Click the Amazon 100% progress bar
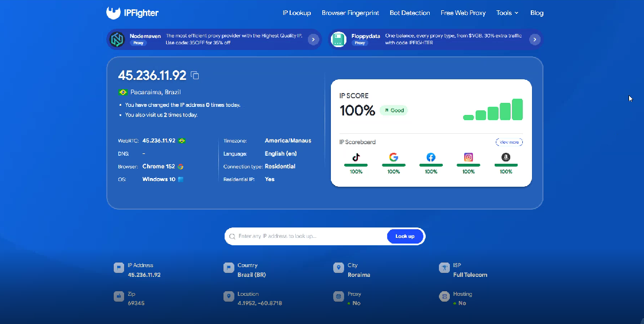 point(506,165)
